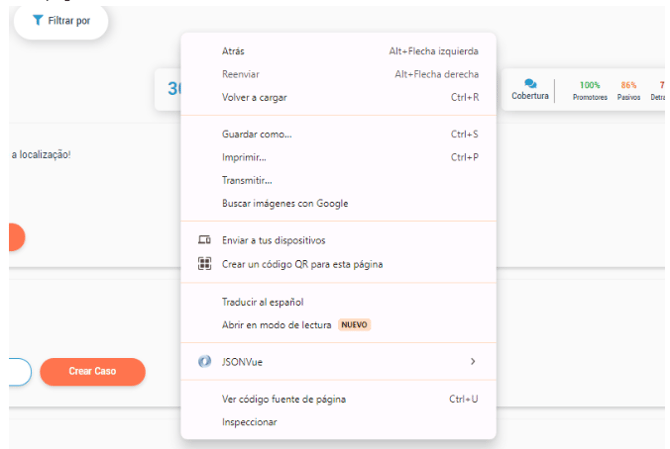Select Transmitir... option
Screen dimensions: 670x449
pyautogui.click(x=338, y=180)
